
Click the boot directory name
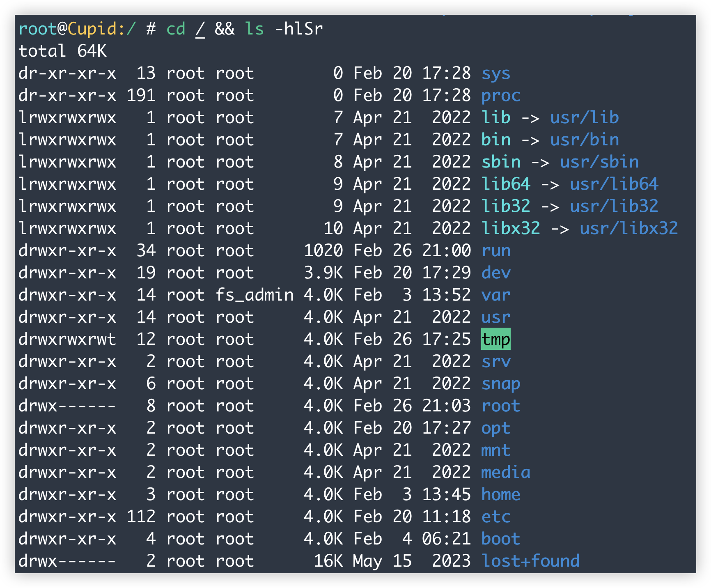pyautogui.click(x=500, y=539)
